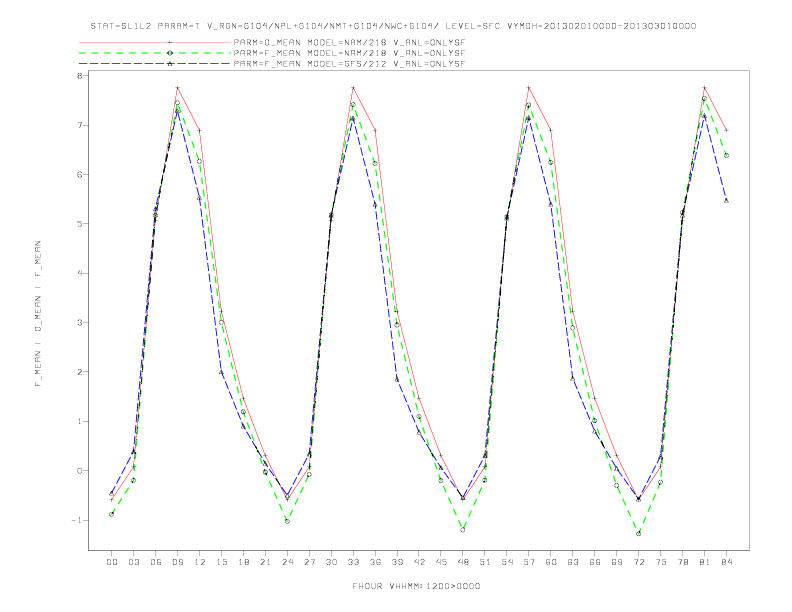Click y-axis tick label 8
This screenshot has width=792, height=612.
click(x=79, y=76)
